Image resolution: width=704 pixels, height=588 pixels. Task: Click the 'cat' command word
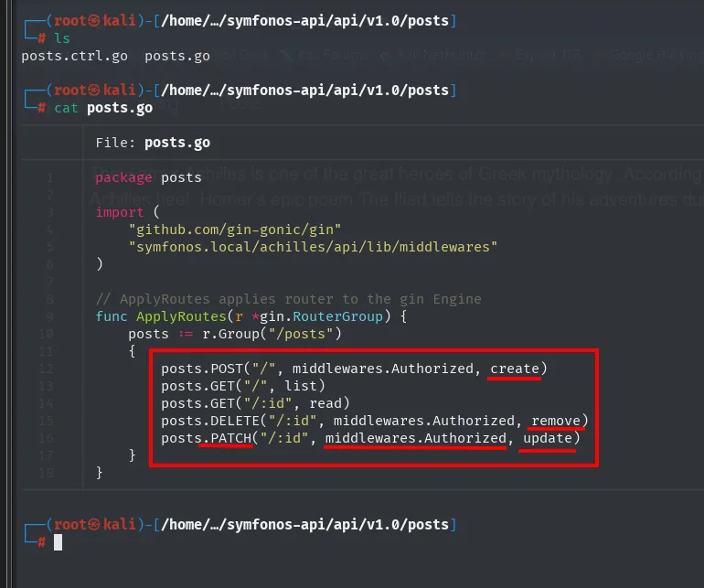pos(66,108)
